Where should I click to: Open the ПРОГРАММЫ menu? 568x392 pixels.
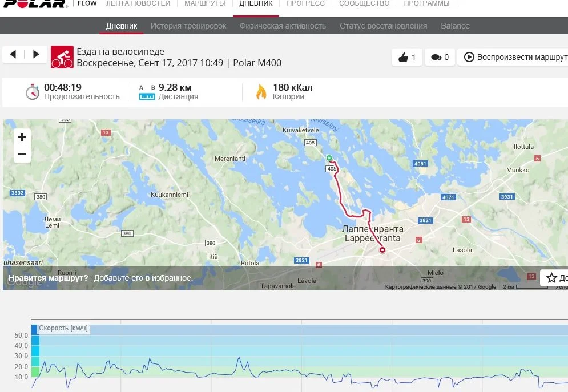click(x=427, y=3)
